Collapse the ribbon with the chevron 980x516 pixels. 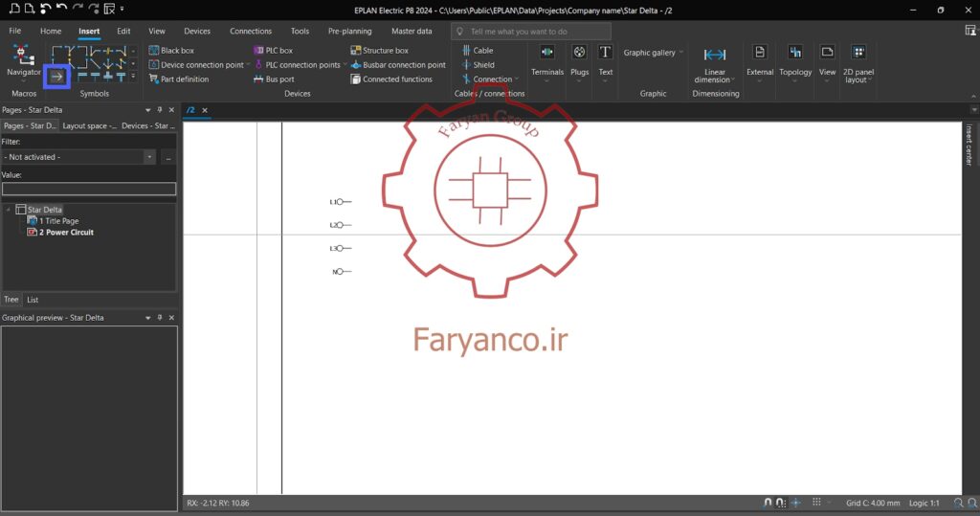coord(973,96)
